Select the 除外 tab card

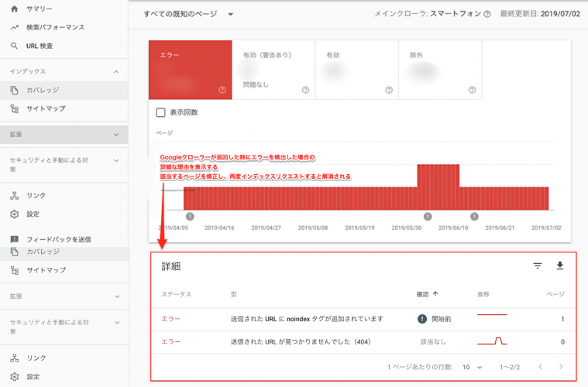(440, 70)
